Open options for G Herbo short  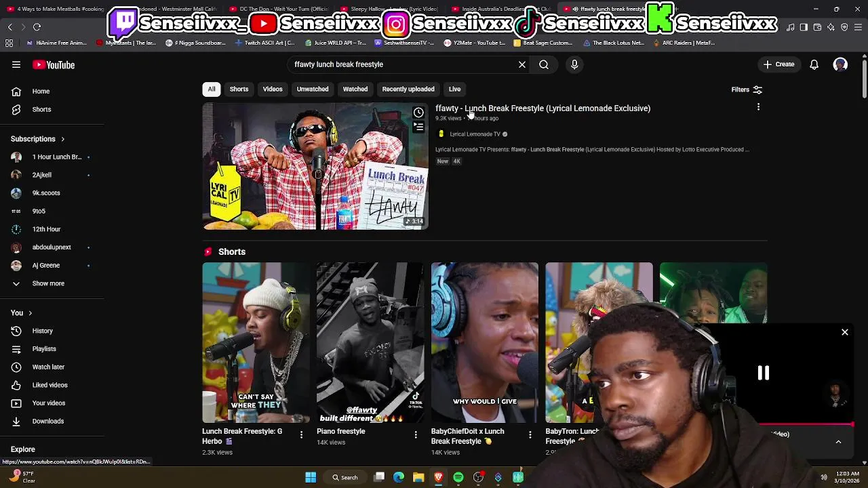[x=301, y=434]
